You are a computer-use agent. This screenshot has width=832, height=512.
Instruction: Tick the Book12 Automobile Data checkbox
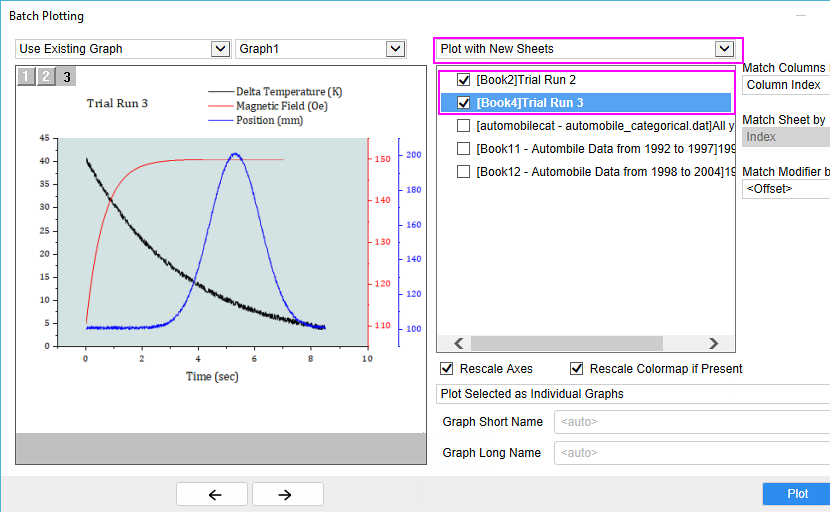pos(464,171)
